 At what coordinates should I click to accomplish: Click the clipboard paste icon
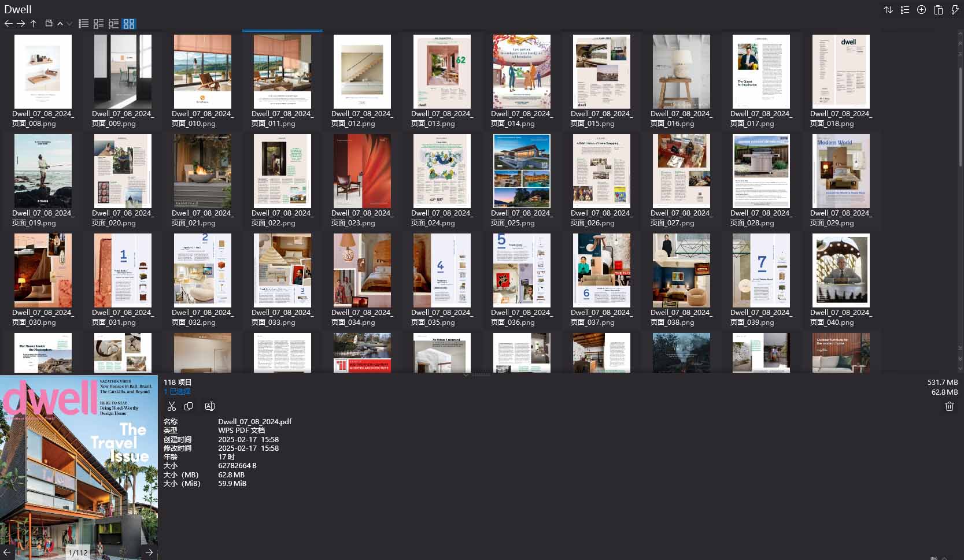point(939,10)
